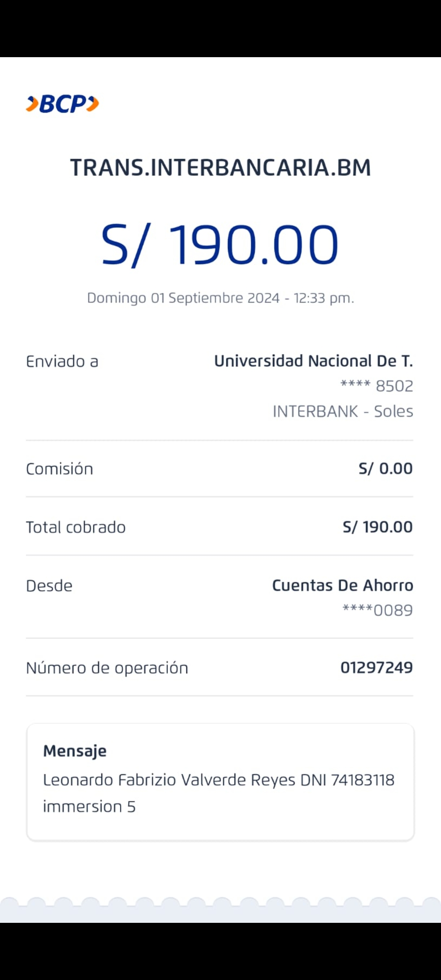This screenshot has height=980, width=441.
Task: Tap the Desde label
Action: click(x=49, y=586)
